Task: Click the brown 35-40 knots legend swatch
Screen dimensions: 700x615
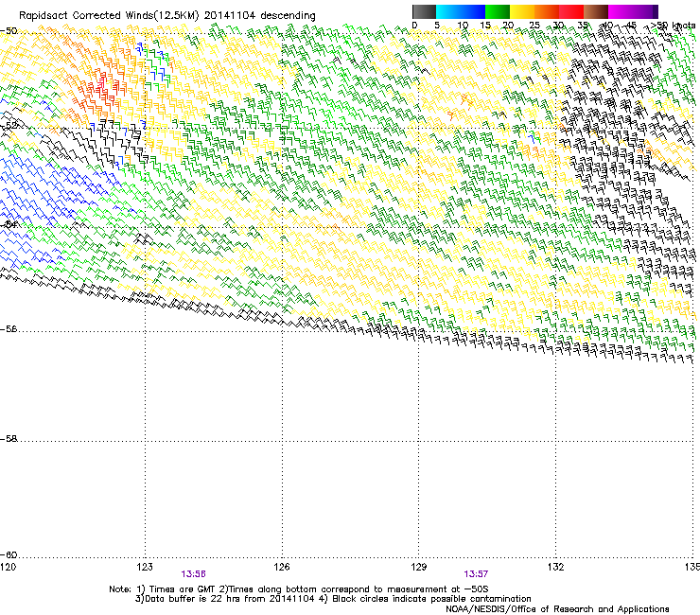Action: coord(596,11)
